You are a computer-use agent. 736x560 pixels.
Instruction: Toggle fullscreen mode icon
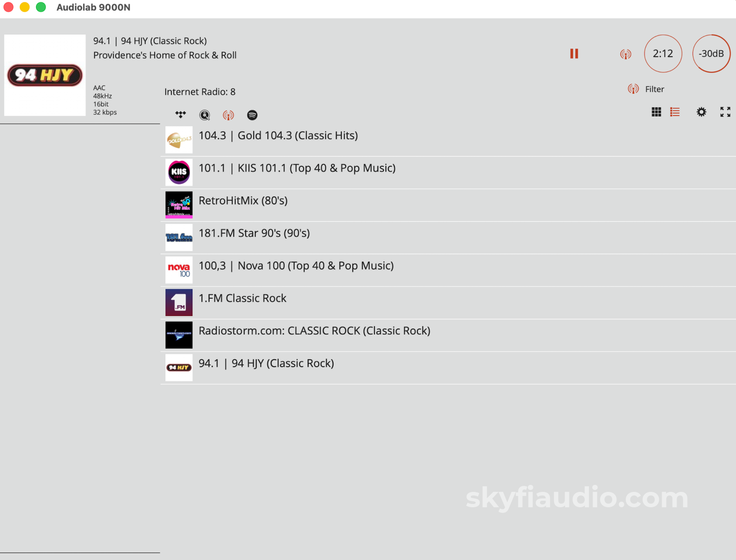point(725,112)
